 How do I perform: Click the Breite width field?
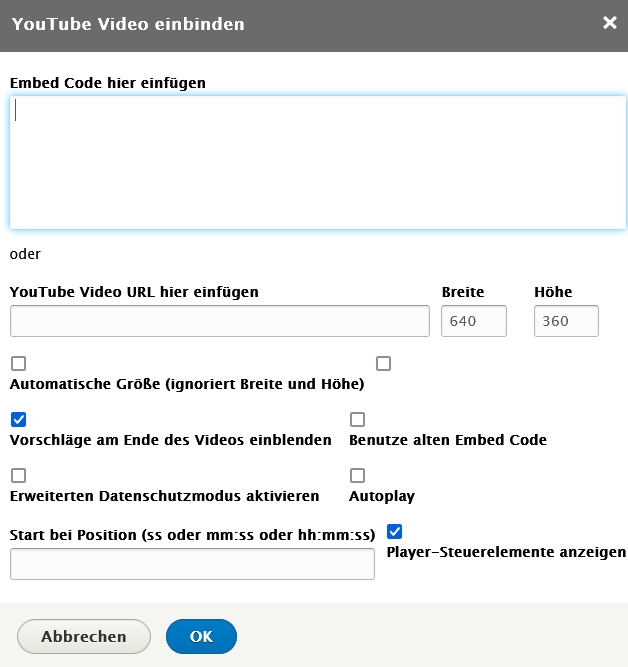coord(474,321)
